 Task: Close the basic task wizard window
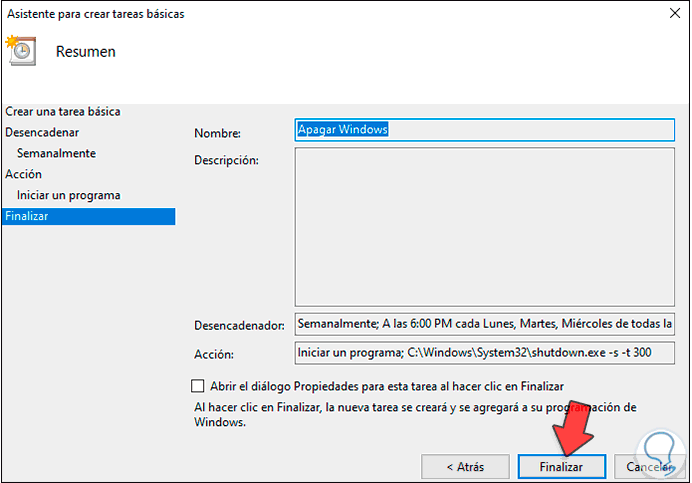tap(667, 14)
